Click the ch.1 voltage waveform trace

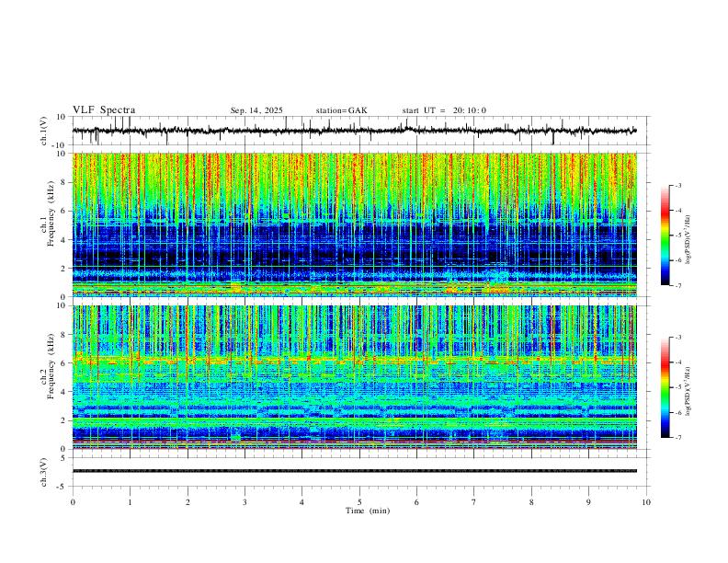[x=354, y=131]
